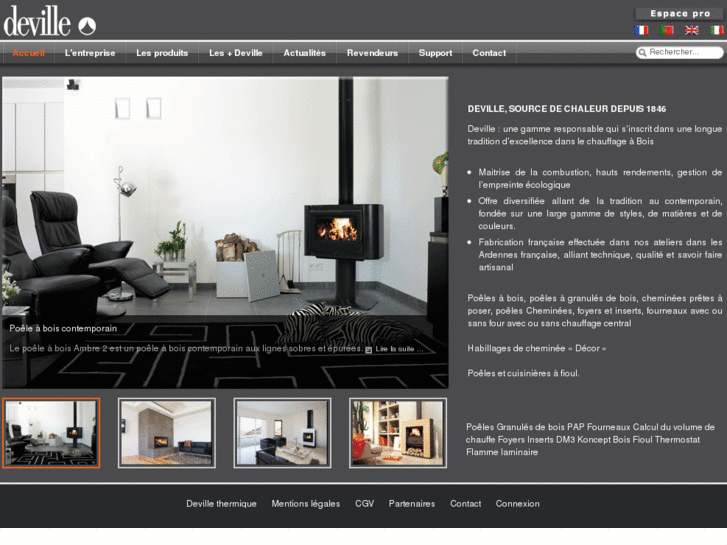727x545 pixels.
Task: Click the Poêles tag in tag cloud
Action: pos(480,427)
